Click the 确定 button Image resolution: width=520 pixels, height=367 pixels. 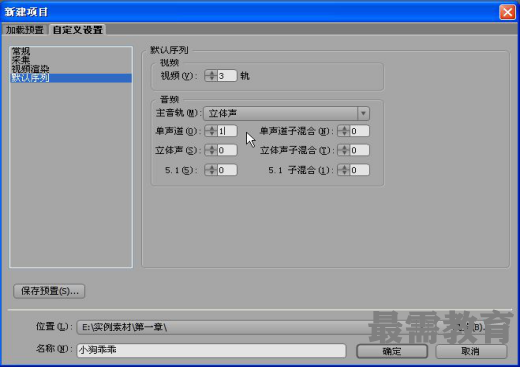[x=392, y=351]
